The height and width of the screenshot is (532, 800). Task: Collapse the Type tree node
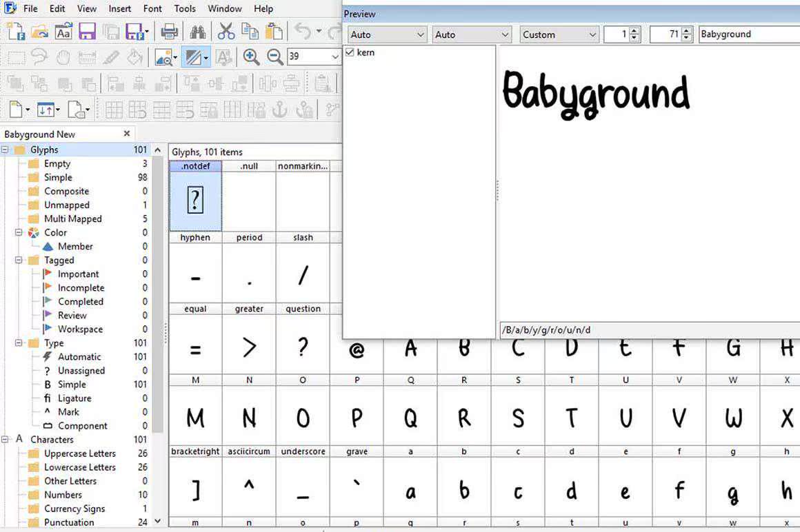click(19, 343)
